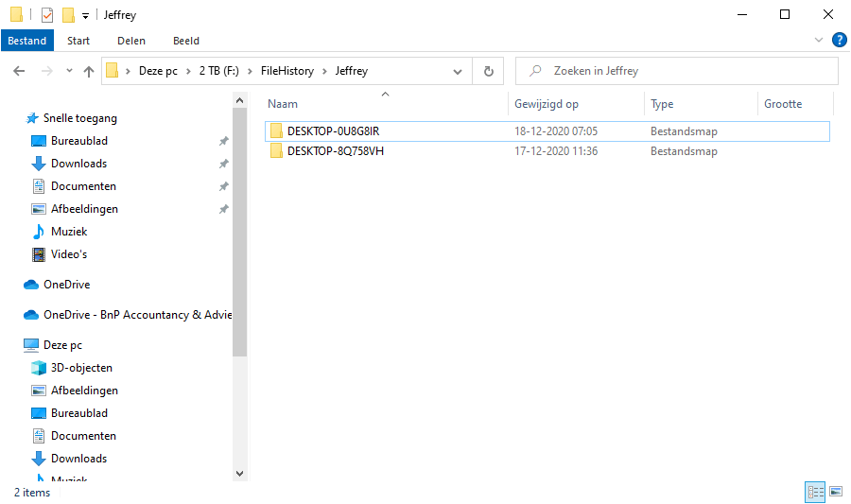Maximize the Jeffrey window

pyautogui.click(x=784, y=14)
